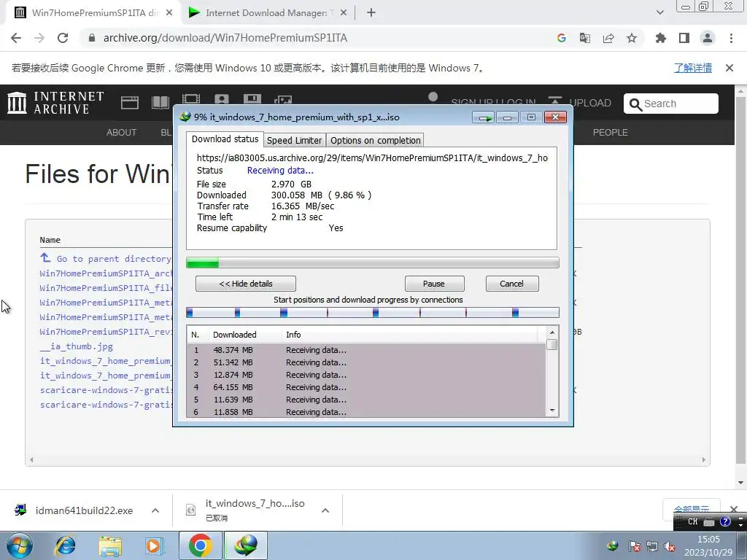Image resolution: width=747 pixels, height=560 pixels.
Task: Click the Action Center flag tray icon
Action: [634, 546]
